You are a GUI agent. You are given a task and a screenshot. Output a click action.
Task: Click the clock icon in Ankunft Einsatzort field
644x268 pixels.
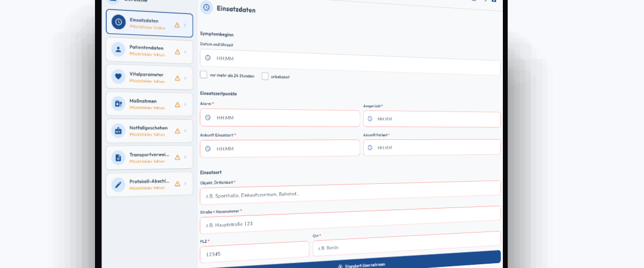[208, 148]
